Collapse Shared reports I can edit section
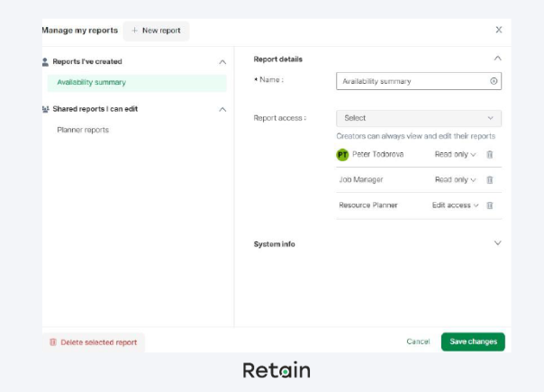The image size is (544, 392). click(x=222, y=109)
